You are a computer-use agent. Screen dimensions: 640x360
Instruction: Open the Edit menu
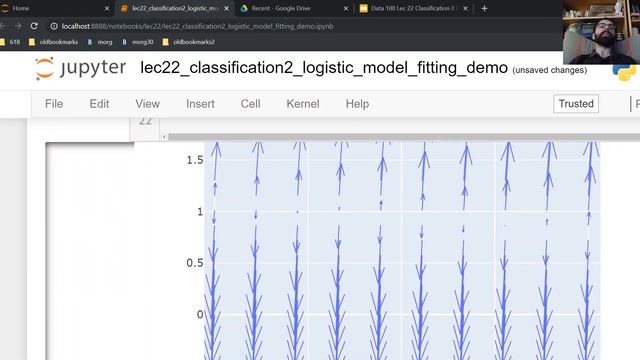click(99, 104)
